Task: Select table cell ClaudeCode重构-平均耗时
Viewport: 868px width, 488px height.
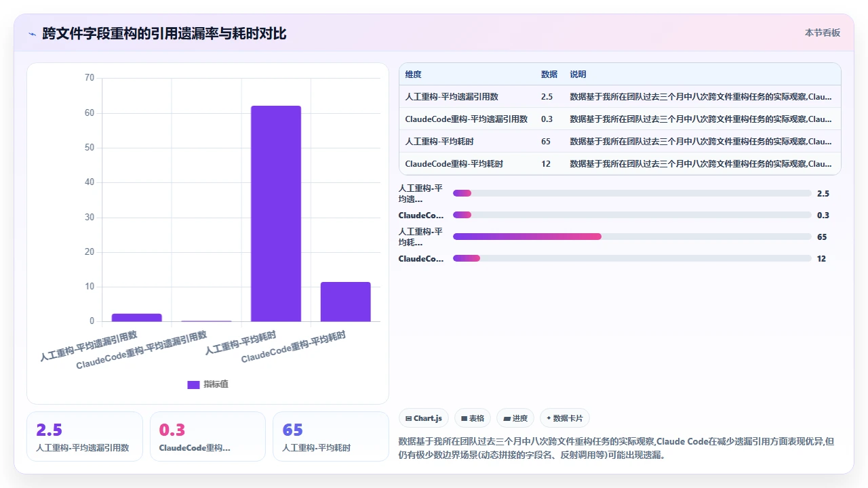Action: coord(454,164)
